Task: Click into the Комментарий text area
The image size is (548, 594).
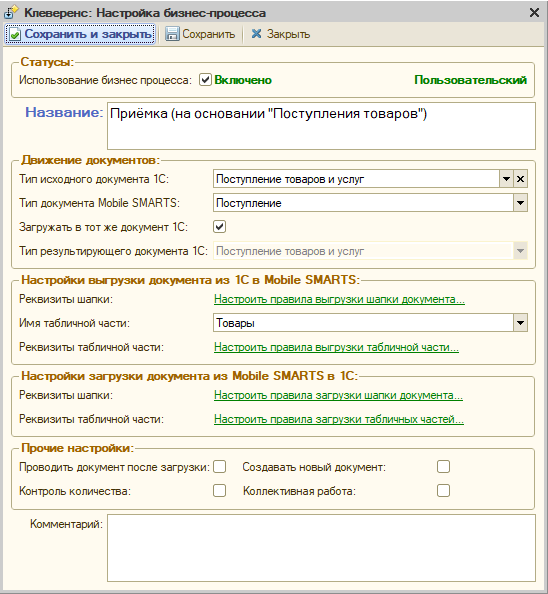Action: (x=321, y=548)
